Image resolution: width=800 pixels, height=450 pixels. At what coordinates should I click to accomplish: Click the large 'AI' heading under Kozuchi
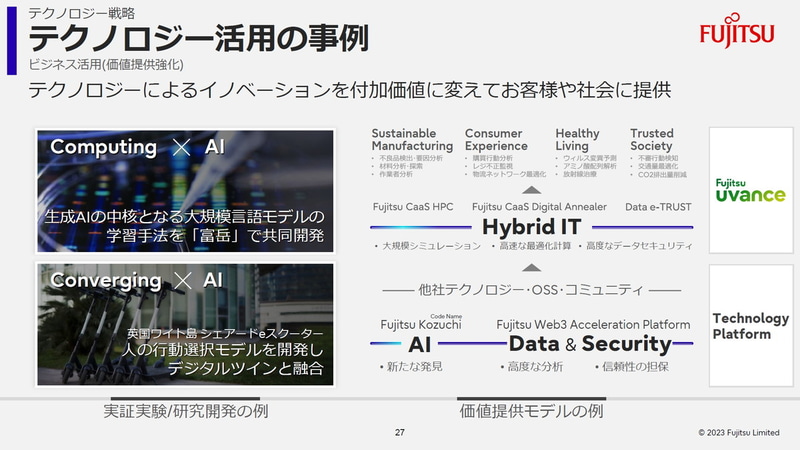pos(419,344)
